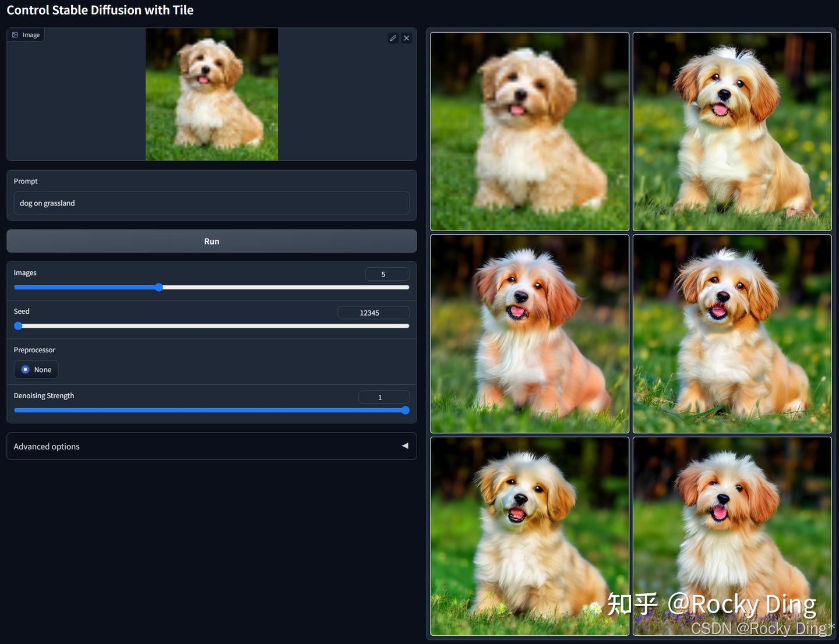
Task: Click the Seed value field showing 12345
Action: pos(373,313)
